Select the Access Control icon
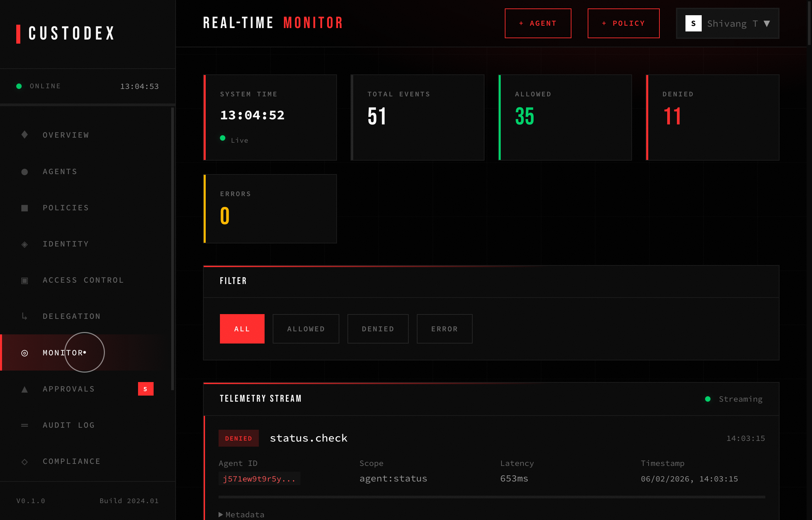 (24, 280)
